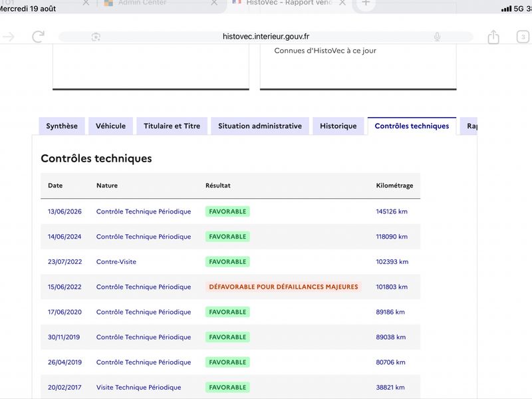Click the 118090 km mileage value
The height and width of the screenshot is (399, 532).
coord(392,237)
